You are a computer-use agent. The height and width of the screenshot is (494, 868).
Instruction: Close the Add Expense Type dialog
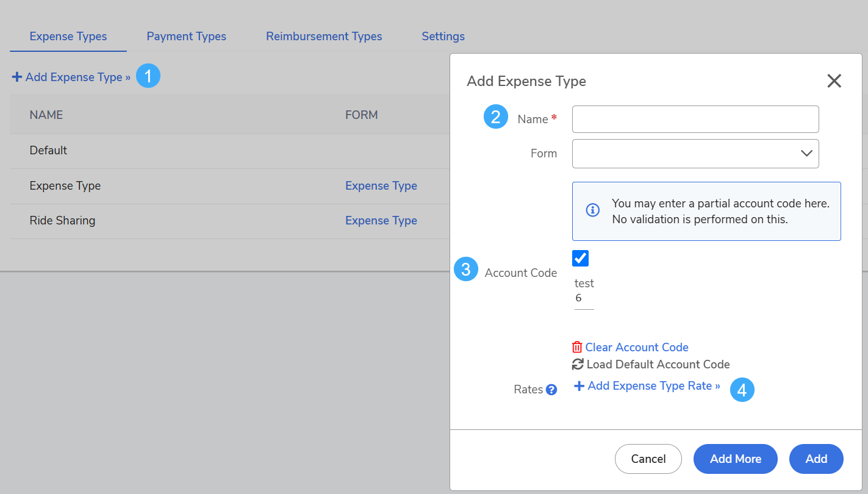point(834,81)
